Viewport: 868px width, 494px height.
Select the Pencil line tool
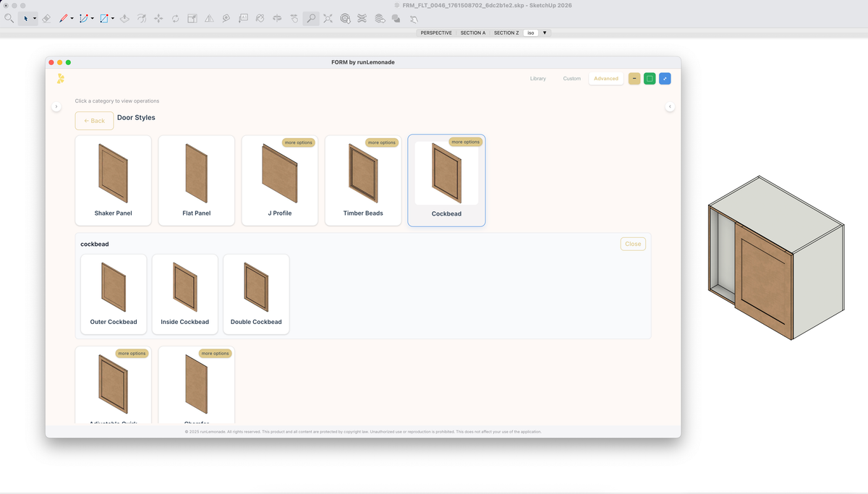click(63, 18)
